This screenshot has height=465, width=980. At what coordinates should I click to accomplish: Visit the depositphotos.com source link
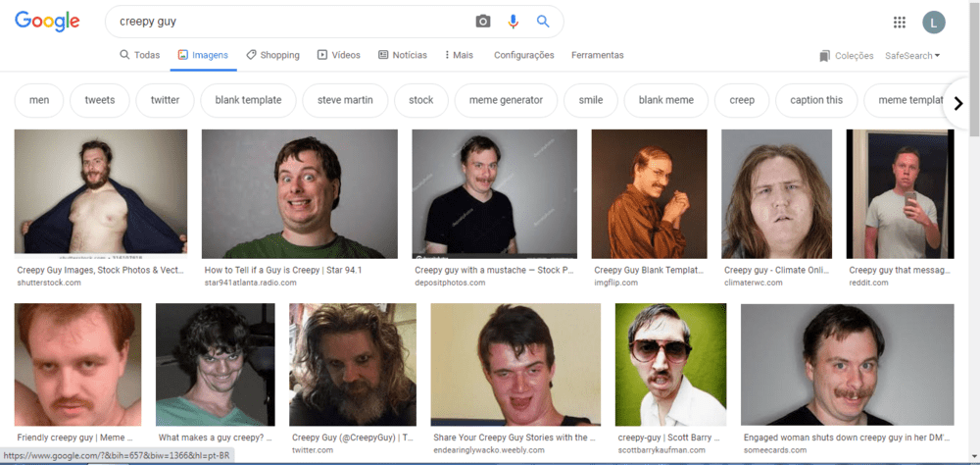tap(450, 283)
